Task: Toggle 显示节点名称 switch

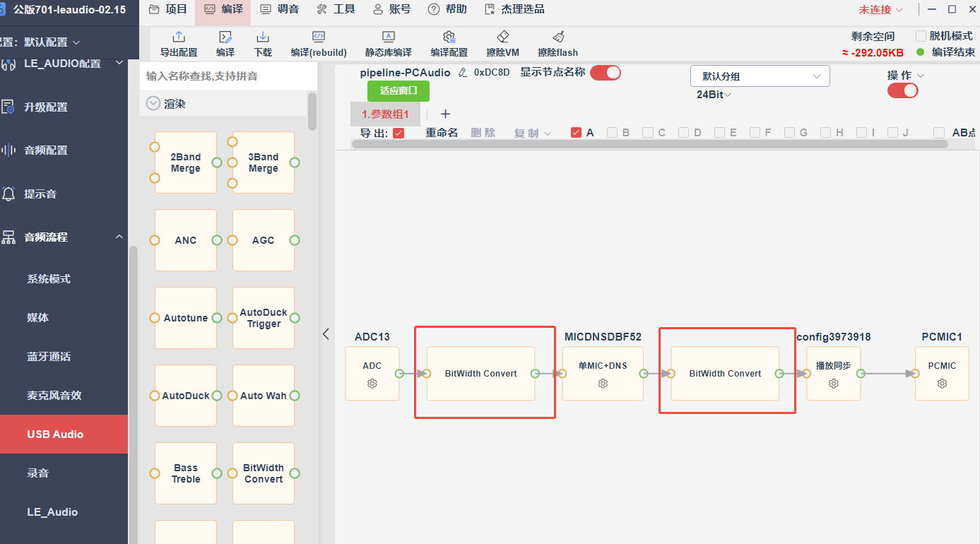Action: [x=606, y=72]
